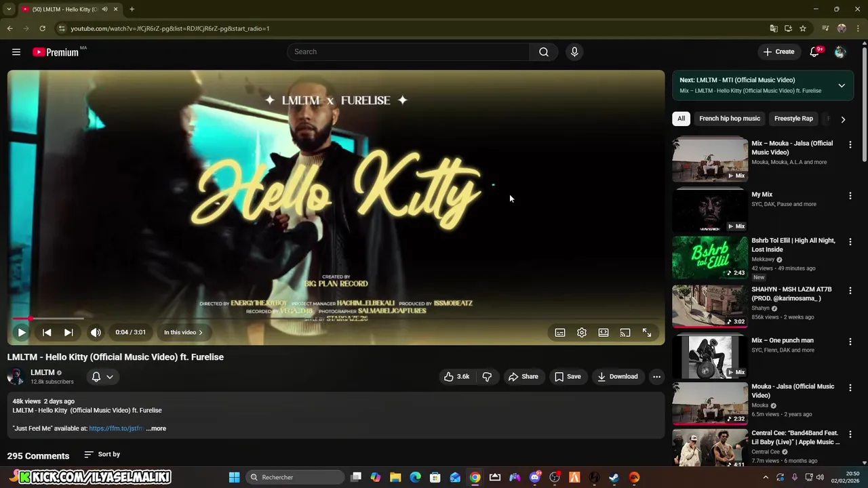Open a new browser tab
The height and width of the screenshot is (488, 868).
click(132, 9)
